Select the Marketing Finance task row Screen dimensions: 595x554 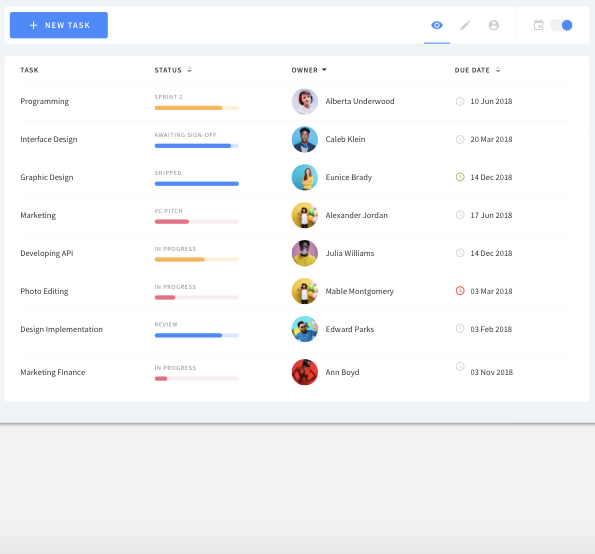coord(296,372)
